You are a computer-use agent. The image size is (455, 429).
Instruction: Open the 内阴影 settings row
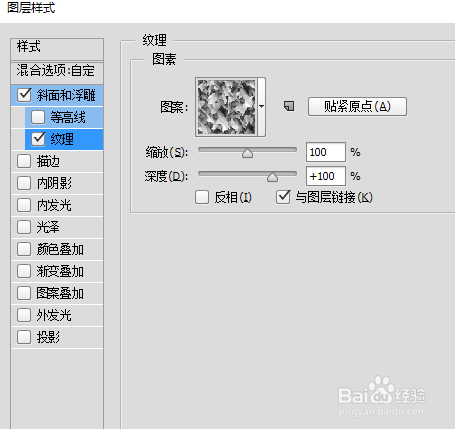click(57, 183)
